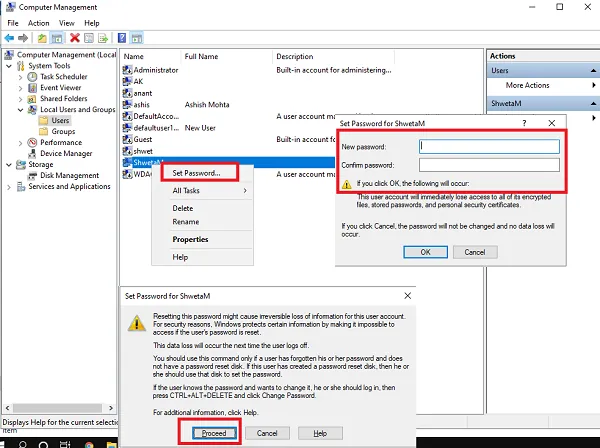Select the Administrator user account icon
600x448 pixels.
point(127,70)
